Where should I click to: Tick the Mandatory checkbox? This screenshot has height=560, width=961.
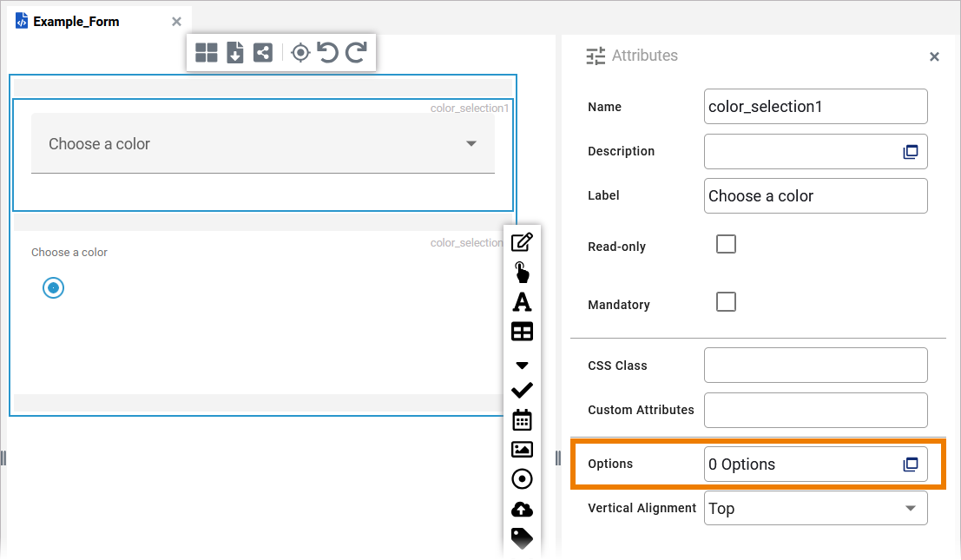click(726, 302)
